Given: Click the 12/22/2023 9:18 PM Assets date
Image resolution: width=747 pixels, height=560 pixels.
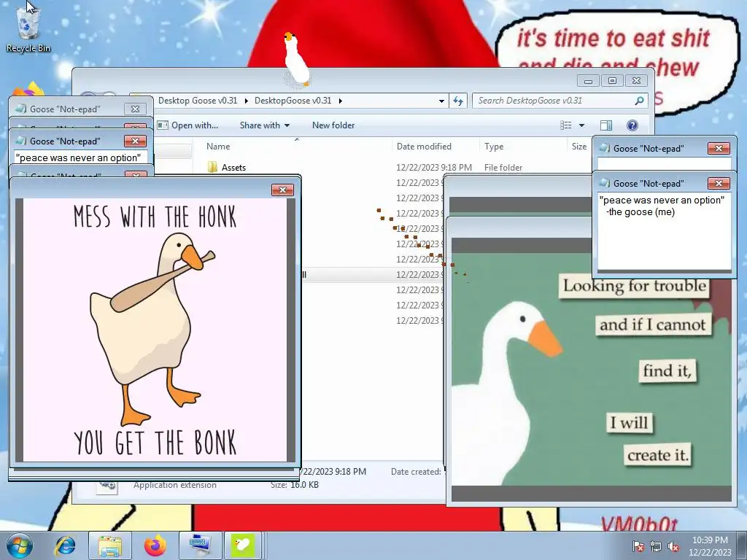Looking at the screenshot, I should pyautogui.click(x=434, y=167).
